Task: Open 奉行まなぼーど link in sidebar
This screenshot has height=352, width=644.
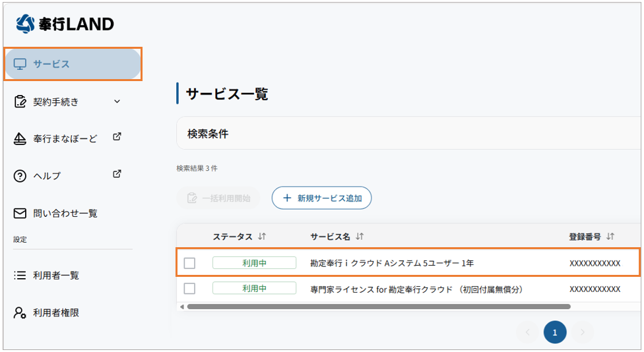Action: [65, 138]
